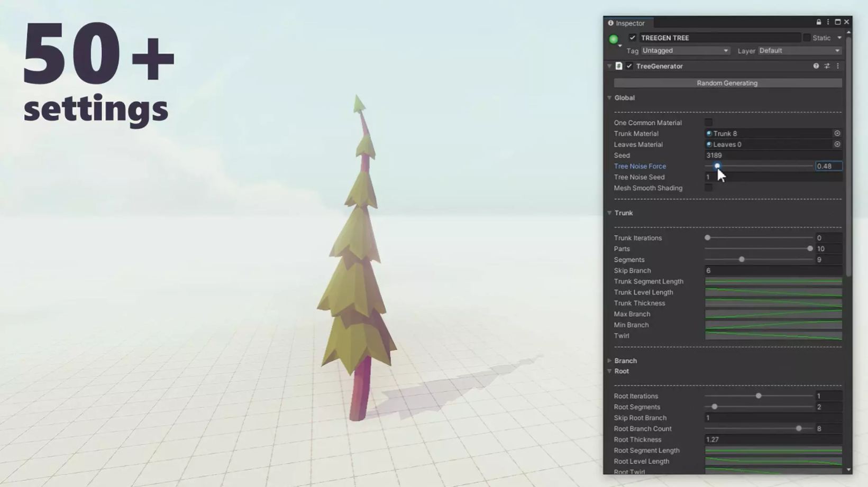
Task: Collapse the Global section
Action: 609,98
